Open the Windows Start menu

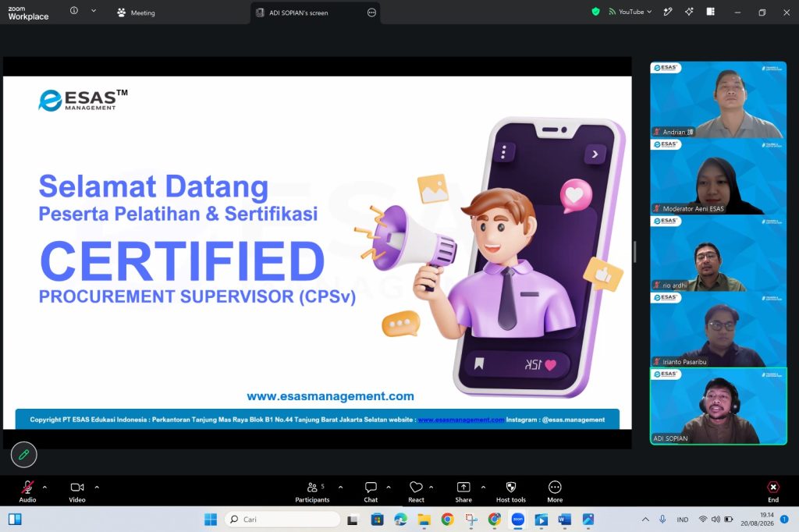coord(211,520)
